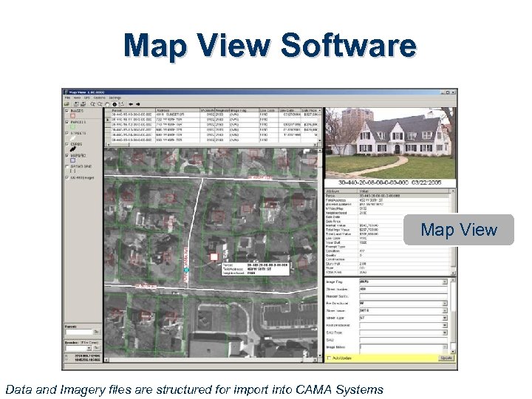Screen dimensions: 532x399
Task: Toggle the CURBS layer checkbox
Action: coord(66,144)
